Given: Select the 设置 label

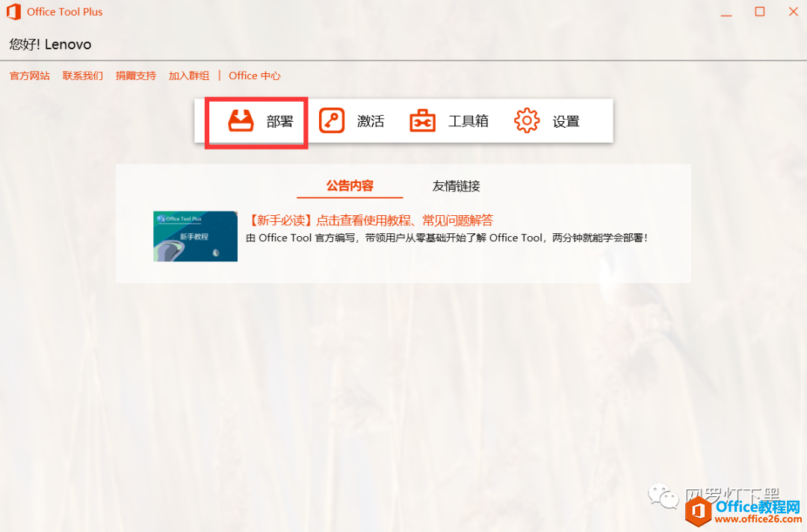Looking at the screenshot, I should 566,122.
